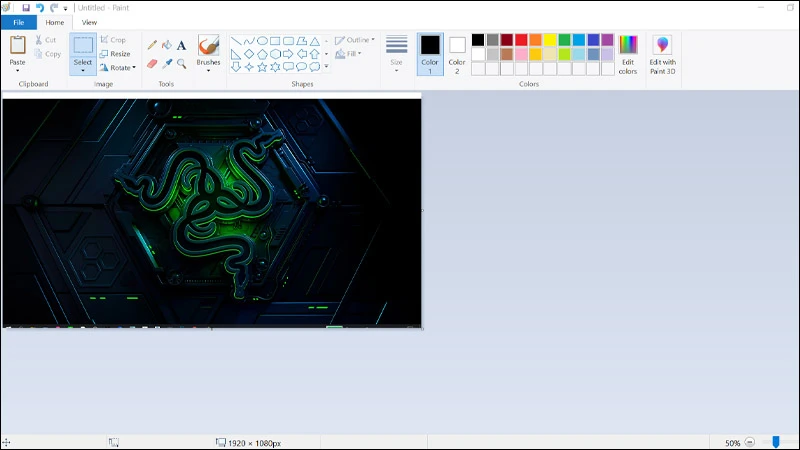Pick the Fill with color bucket
Viewport: 800px width, 450px height.
click(x=167, y=45)
